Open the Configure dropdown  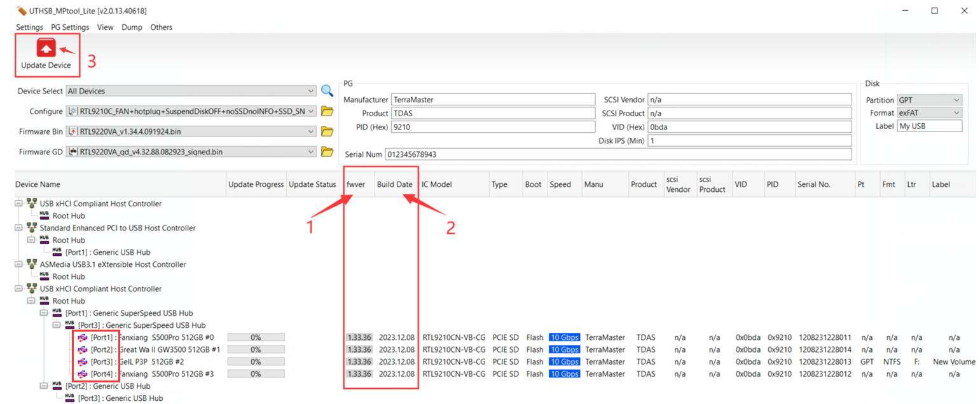click(310, 111)
